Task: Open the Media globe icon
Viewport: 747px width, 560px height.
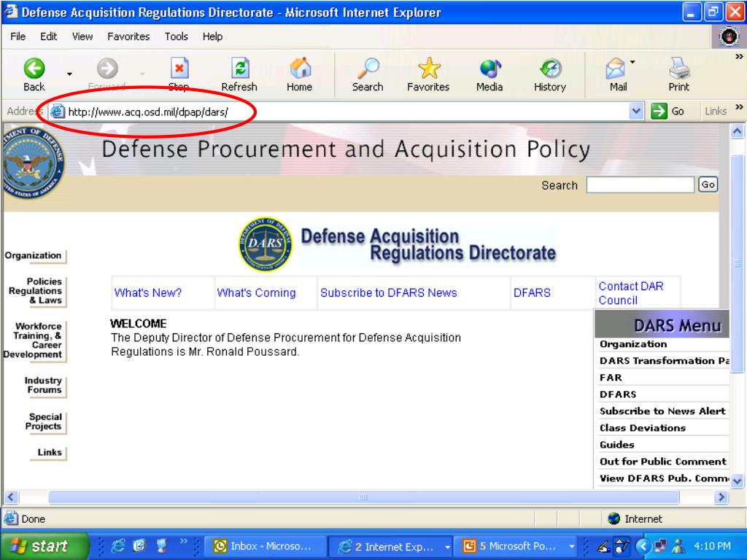Action: point(489,69)
